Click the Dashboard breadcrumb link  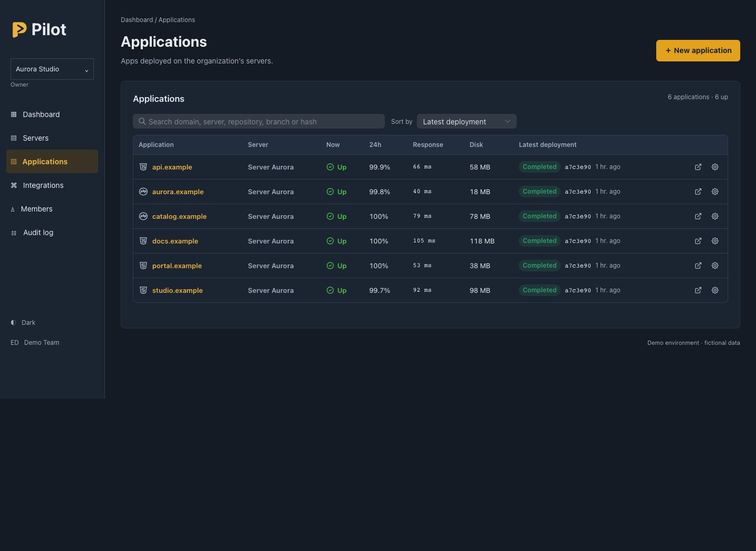click(136, 20)
